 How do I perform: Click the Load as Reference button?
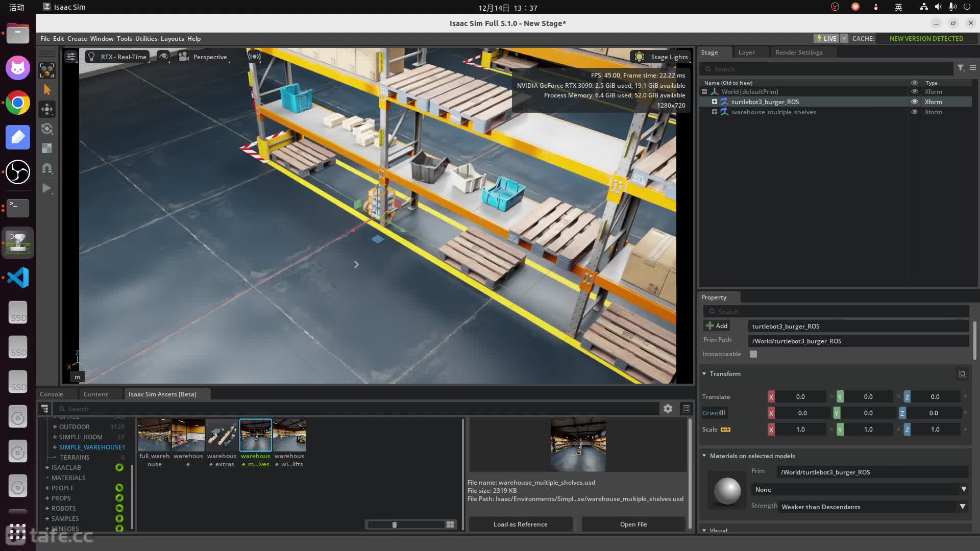pos(520,524)
